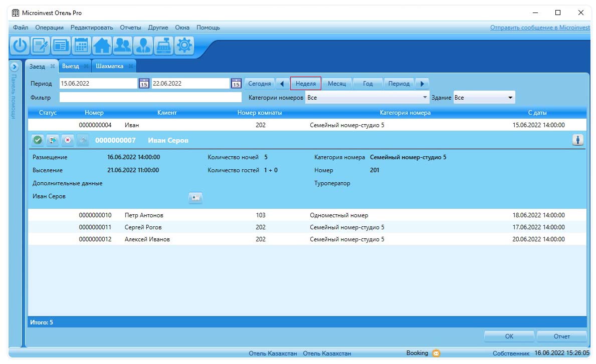Viewport: 596px width, 364px height.
Task: Click the guest card icon beside Иван Серов
Action: tap(195, 198)
